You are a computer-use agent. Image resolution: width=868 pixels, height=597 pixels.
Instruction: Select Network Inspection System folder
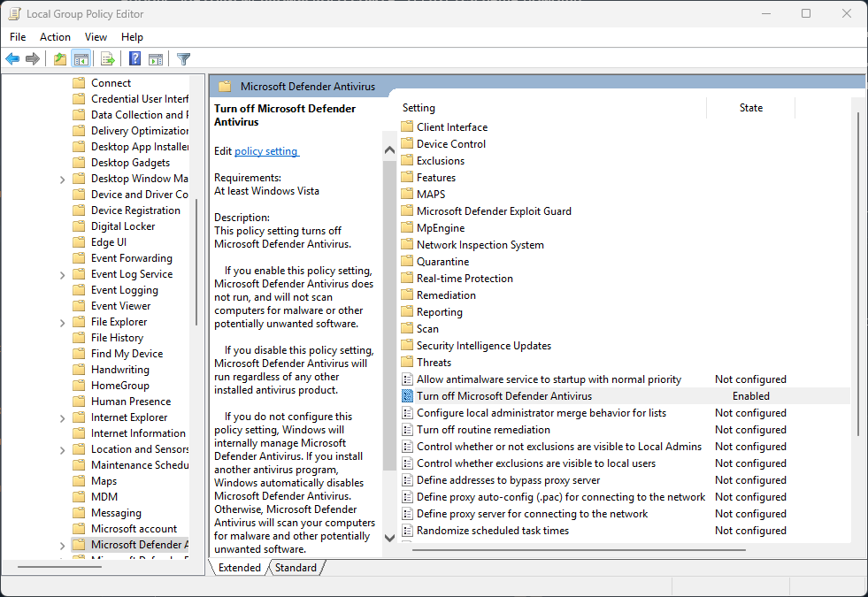[x=480, y=245]
